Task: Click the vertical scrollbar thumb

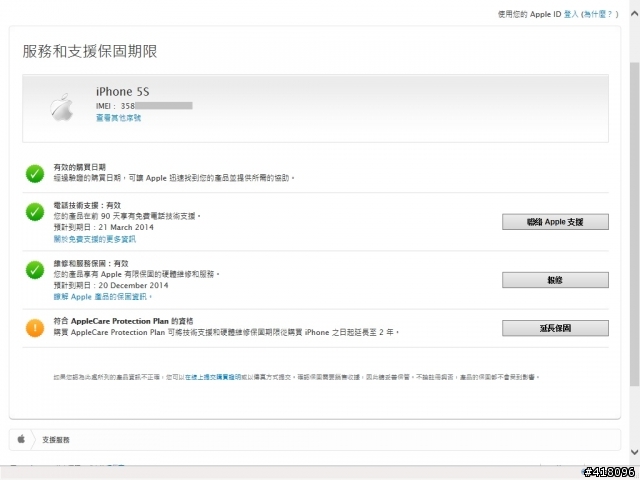Action: point(635,224)
